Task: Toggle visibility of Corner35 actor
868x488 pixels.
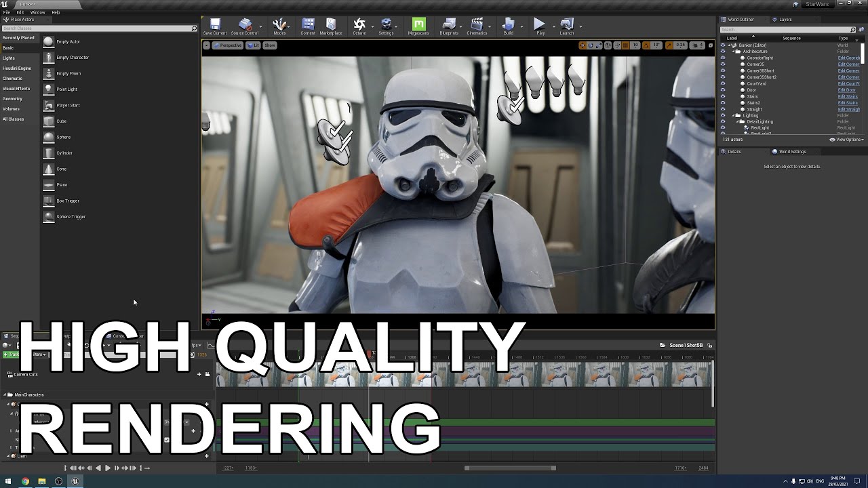Action: pos(723,64)
